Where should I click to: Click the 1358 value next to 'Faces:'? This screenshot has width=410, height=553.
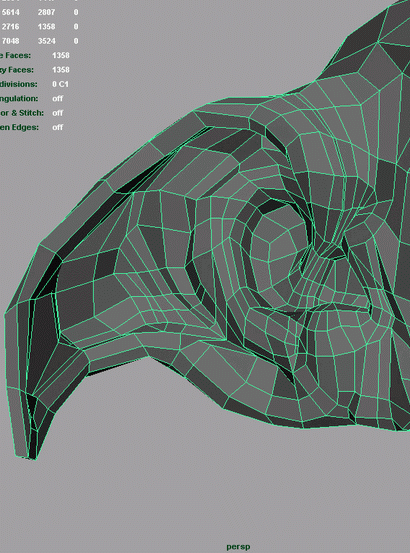click(x=61, y=55)
